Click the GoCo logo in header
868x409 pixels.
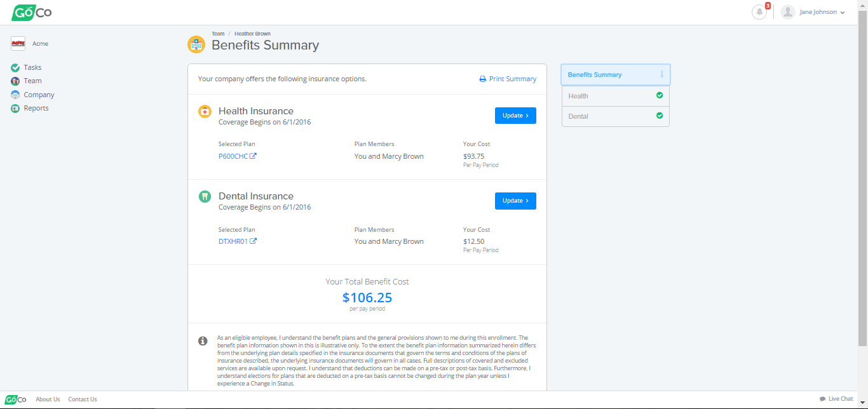tap(31, 12)
